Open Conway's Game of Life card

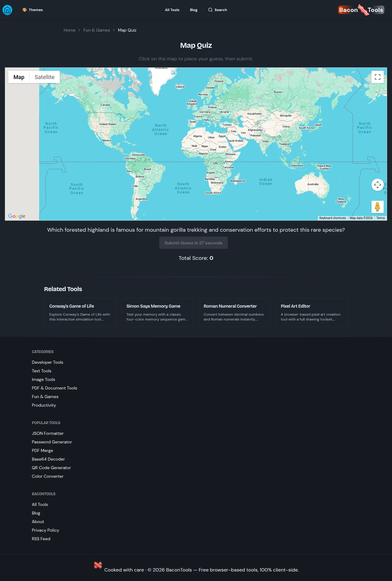click(x=80, y=312)
